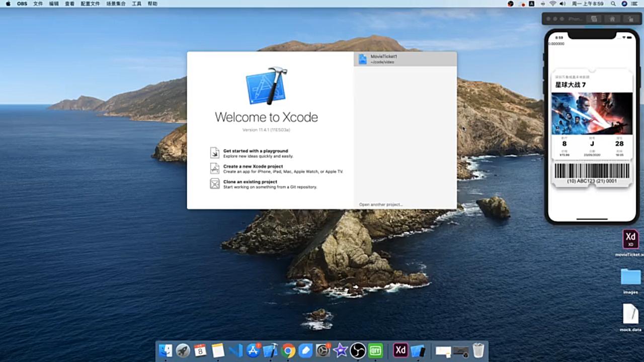Open the green iQIYI app in Dock

(x=375, y=350)
